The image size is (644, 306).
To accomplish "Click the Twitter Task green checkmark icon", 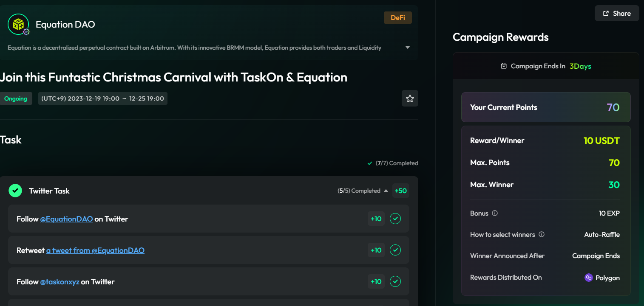I will (15, 191).
